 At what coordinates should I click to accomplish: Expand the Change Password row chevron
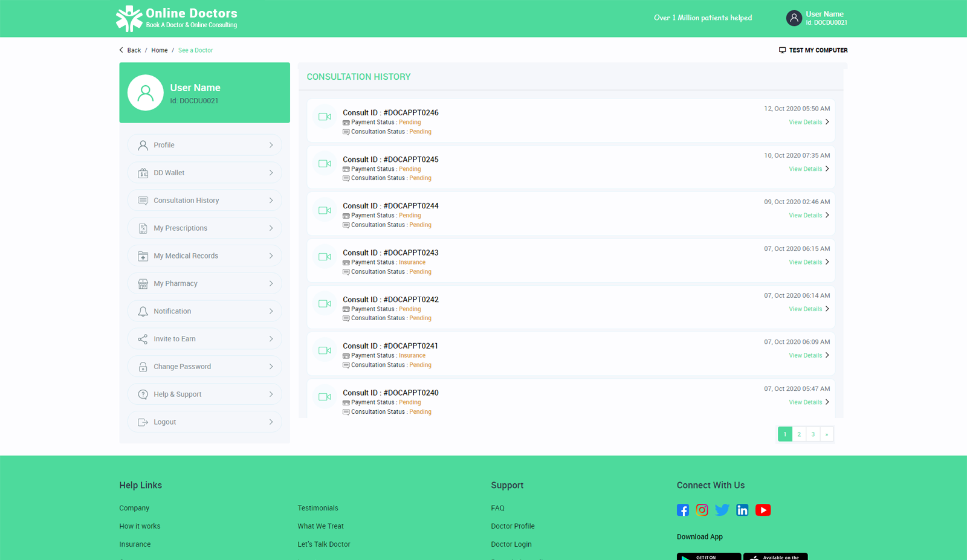click(x=271, y=367)
